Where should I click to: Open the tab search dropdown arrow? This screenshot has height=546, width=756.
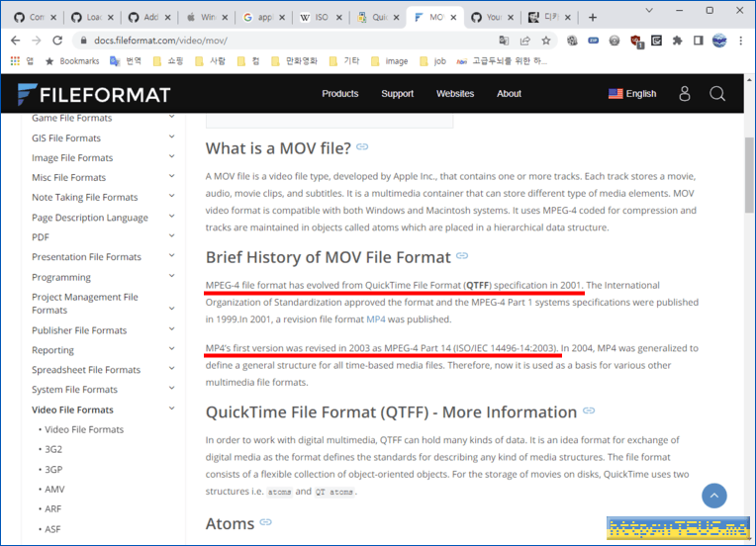tap(649, 10)
